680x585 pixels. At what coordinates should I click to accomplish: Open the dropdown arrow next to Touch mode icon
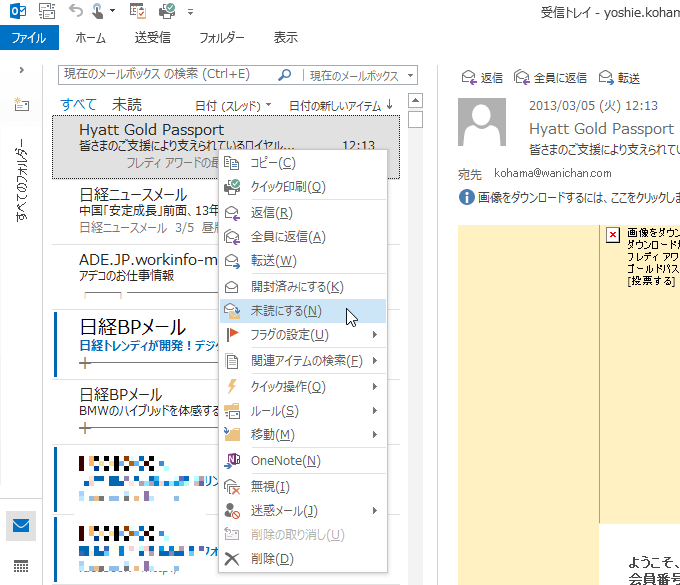[x=112, y=11]
